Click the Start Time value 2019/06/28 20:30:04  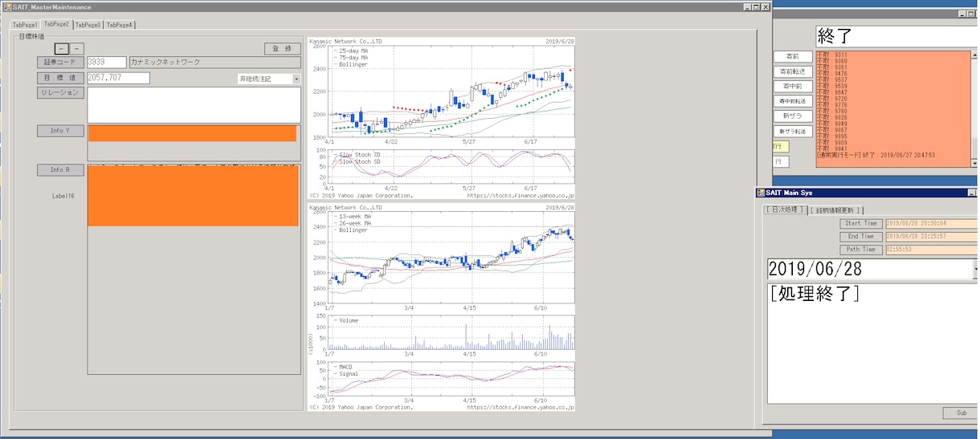tap(931, 223)
